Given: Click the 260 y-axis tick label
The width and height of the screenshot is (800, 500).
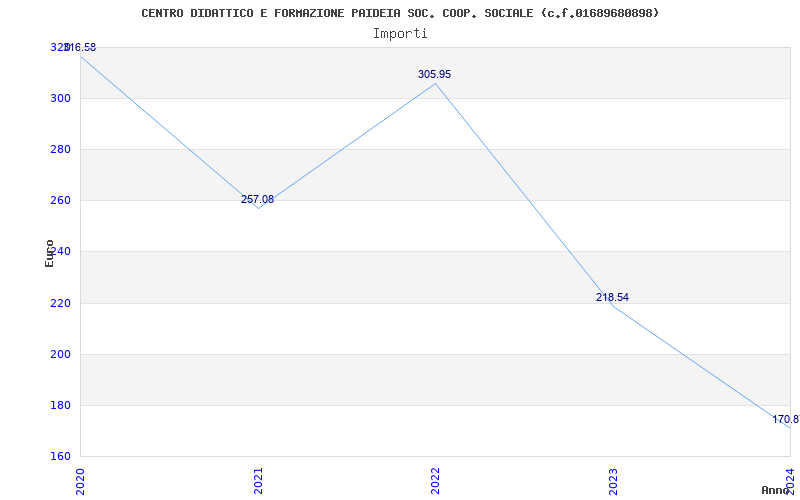Looking at the screenshot, I should [60, 201].
